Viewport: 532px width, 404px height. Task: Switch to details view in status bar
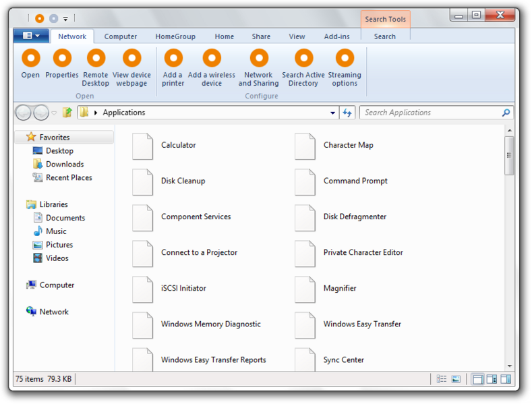pos(442,380)
